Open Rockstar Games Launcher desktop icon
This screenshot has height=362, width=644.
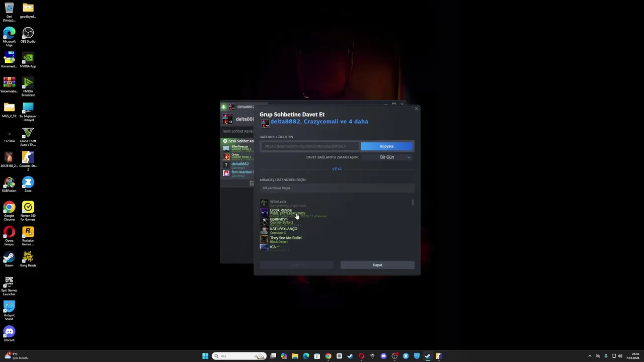[28, 235]
